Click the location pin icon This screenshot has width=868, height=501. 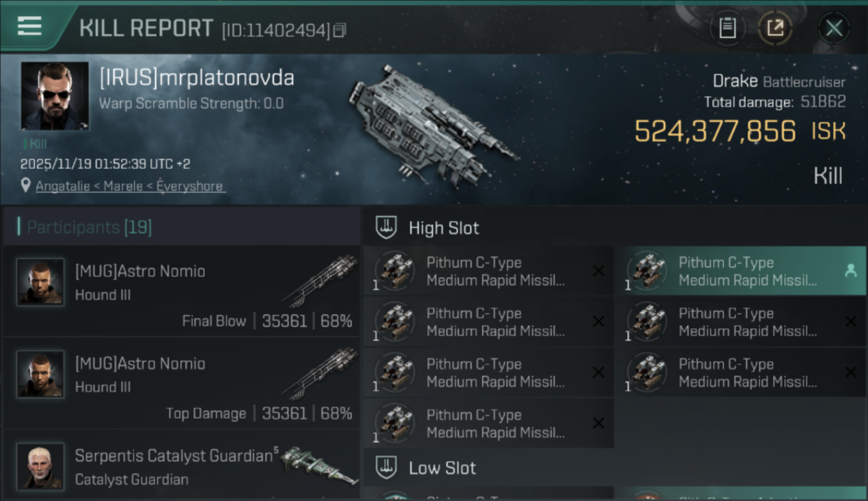coord(25,186)
